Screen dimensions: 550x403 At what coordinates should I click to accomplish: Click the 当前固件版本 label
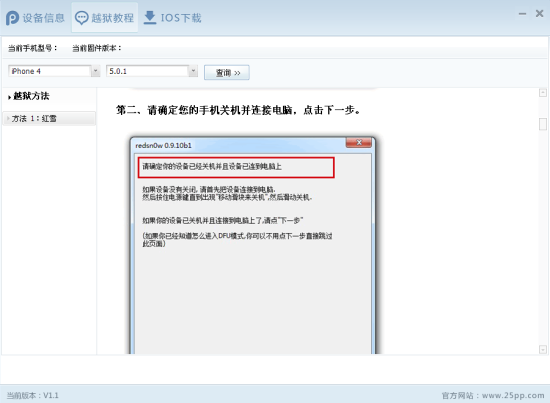click(97, 48)
